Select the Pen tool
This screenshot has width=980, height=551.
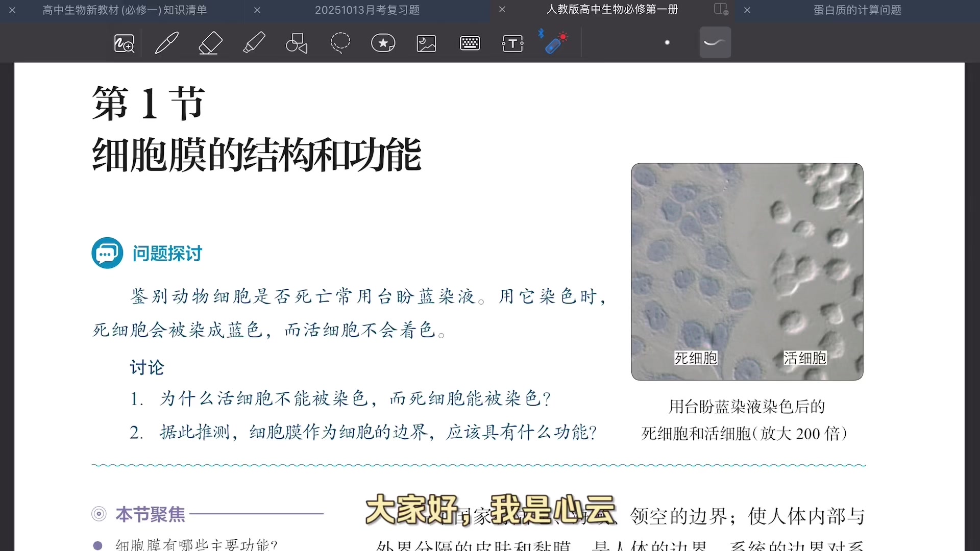(x=167, y=43)
